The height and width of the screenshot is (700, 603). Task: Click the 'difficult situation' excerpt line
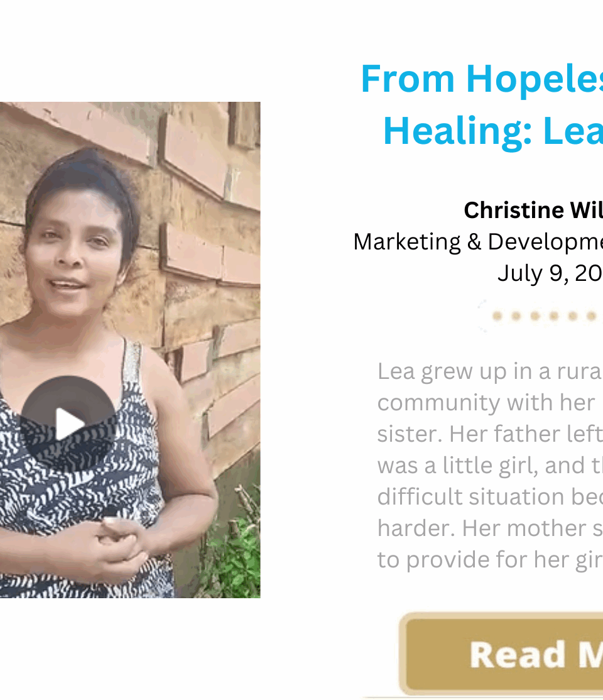490,497
